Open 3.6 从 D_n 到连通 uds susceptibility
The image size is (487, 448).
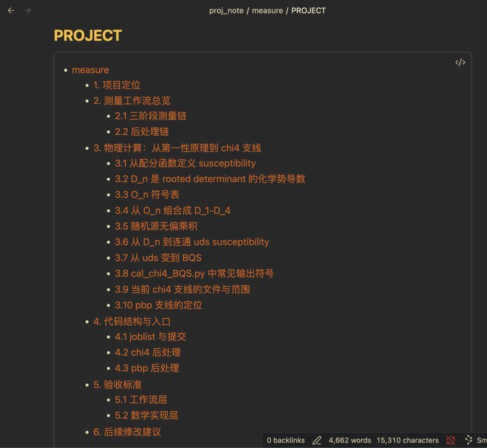pyautogui.click(x=192, y=242)
